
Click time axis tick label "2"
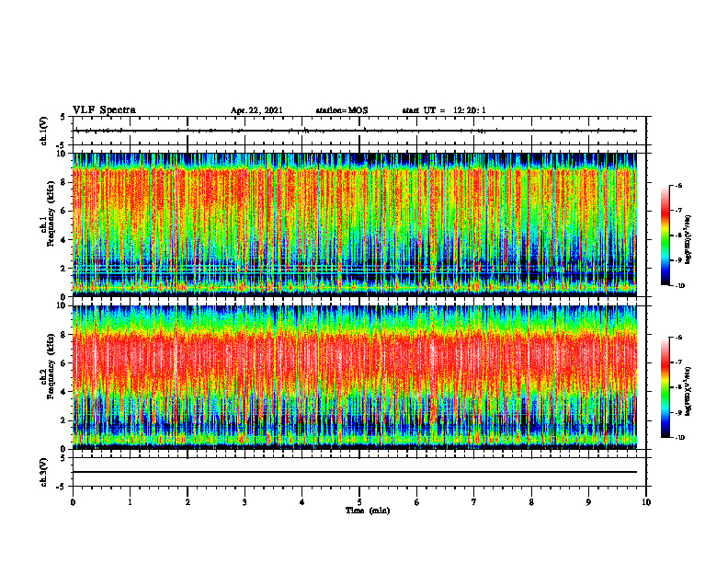click(x=188, y=502)
